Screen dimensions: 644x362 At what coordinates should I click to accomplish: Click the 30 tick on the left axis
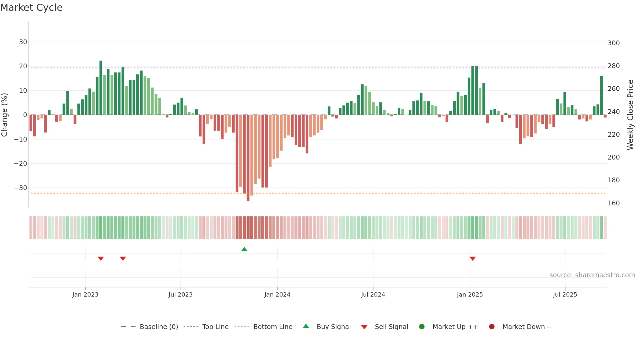(x=23, y=42)
